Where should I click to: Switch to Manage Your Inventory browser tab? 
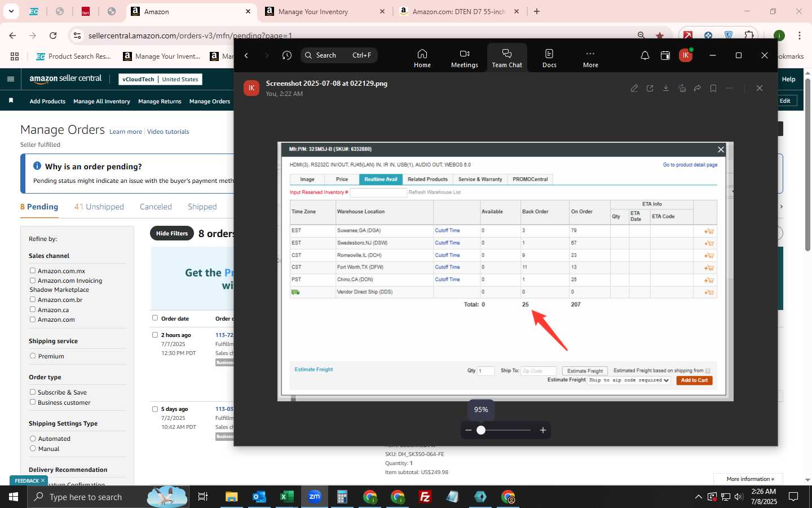coord(325,11)
